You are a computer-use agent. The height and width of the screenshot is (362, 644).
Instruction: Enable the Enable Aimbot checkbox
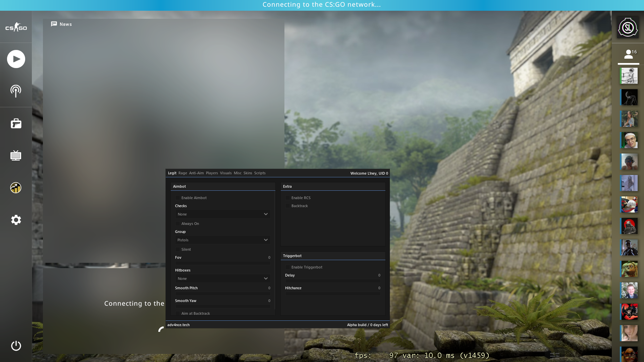click(x=178, y=198)
